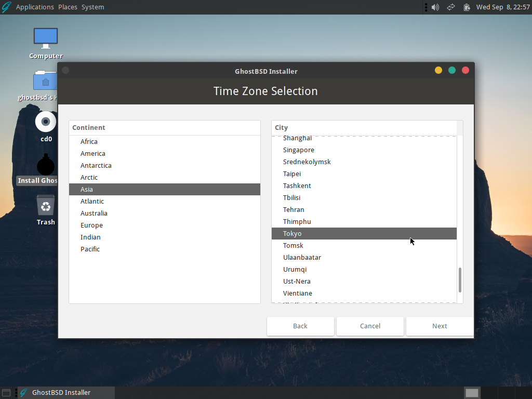Screen dimensions: 532x399
Task: Choose Ust-Nera in City list
Action: (364, 281)
